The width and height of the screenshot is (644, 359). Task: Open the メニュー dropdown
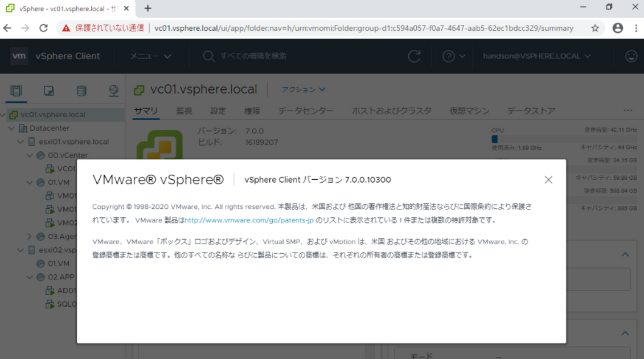pos(150,56)
